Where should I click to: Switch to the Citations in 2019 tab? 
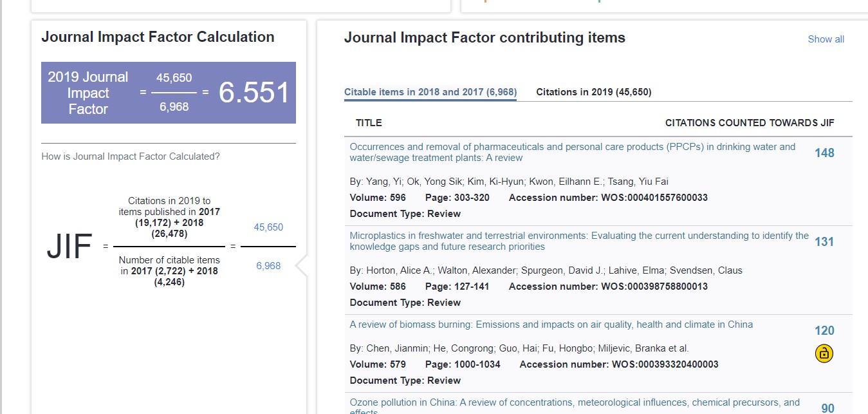click(593, 92)
